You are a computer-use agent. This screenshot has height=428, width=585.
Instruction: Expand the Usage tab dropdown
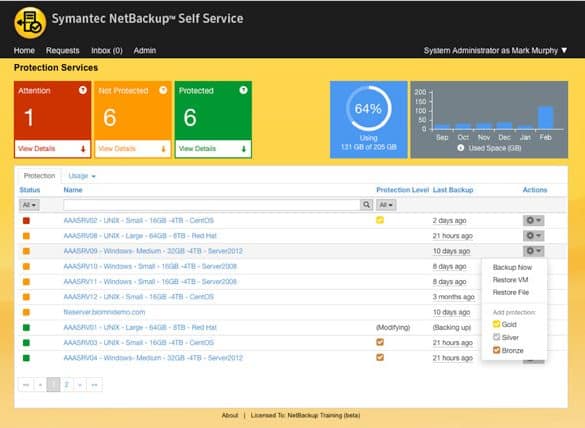click(x=82, y=176)
